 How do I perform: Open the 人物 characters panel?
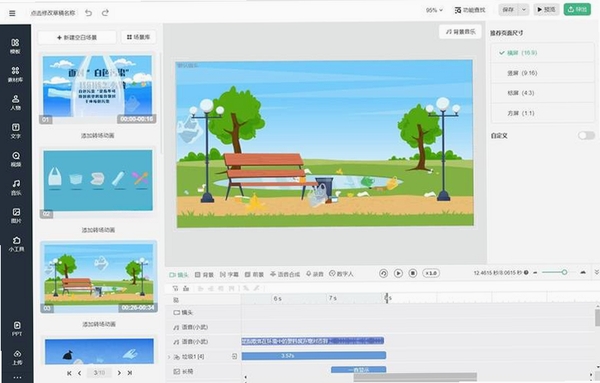[x=15, y=102]
